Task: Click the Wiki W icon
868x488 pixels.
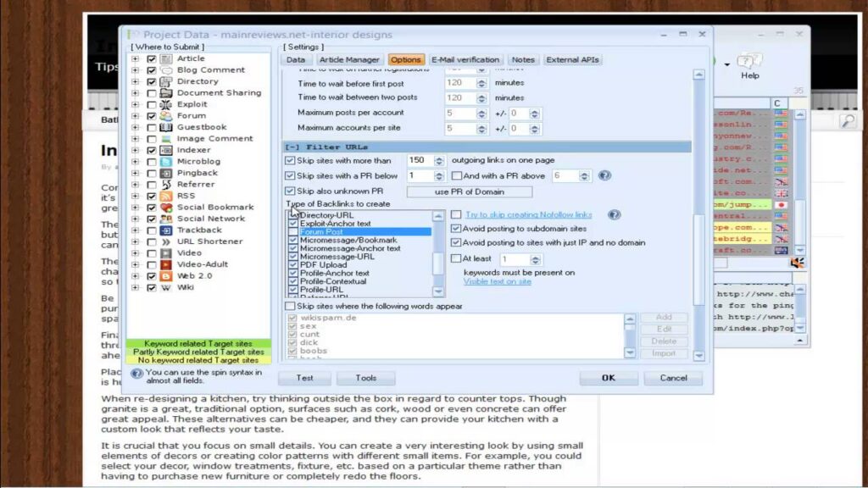Action: (165, 287)
